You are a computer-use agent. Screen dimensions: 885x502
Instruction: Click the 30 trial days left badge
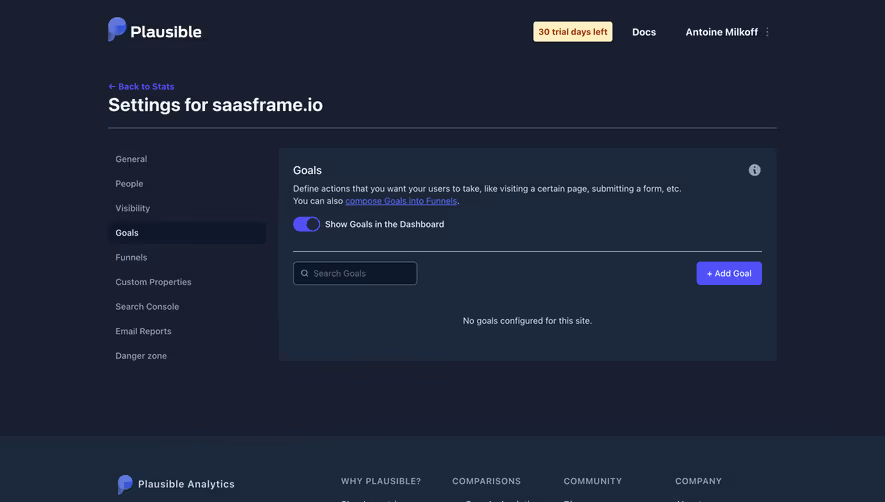tap(572, 32)
